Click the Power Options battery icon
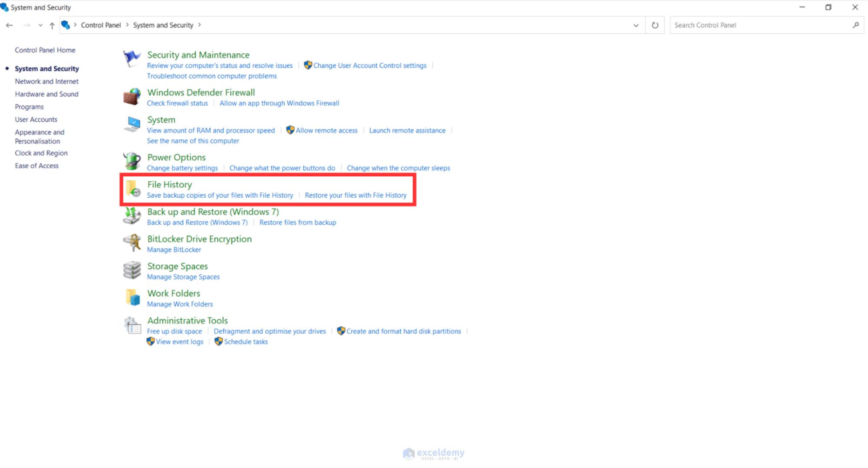Image resolution: width=868 pixels, height=468 pixels. coord(132,161)
